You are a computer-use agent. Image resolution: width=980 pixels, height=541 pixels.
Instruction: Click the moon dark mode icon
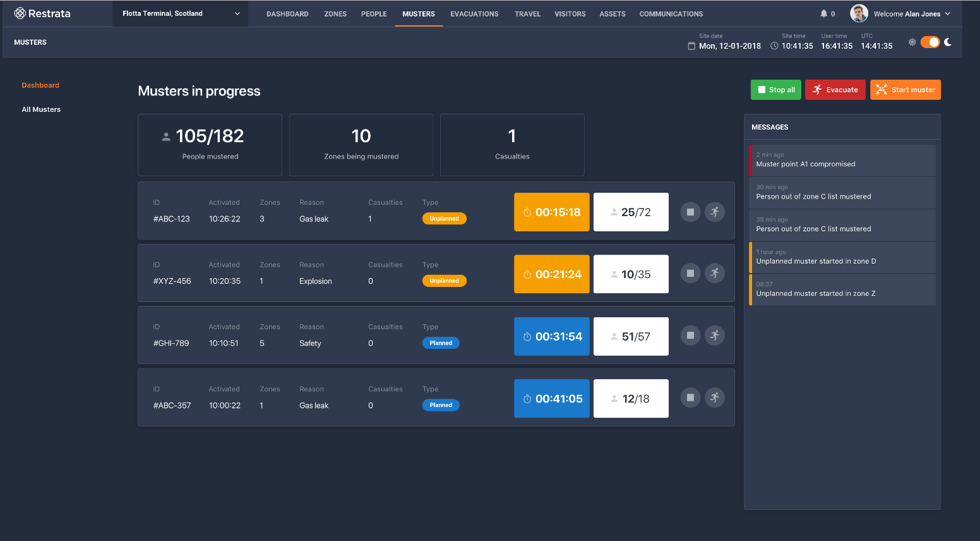(948, 42)
